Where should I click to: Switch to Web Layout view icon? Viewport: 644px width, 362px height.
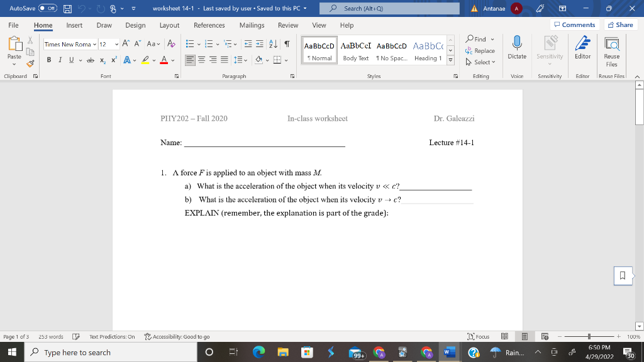[x=545, y=337]
